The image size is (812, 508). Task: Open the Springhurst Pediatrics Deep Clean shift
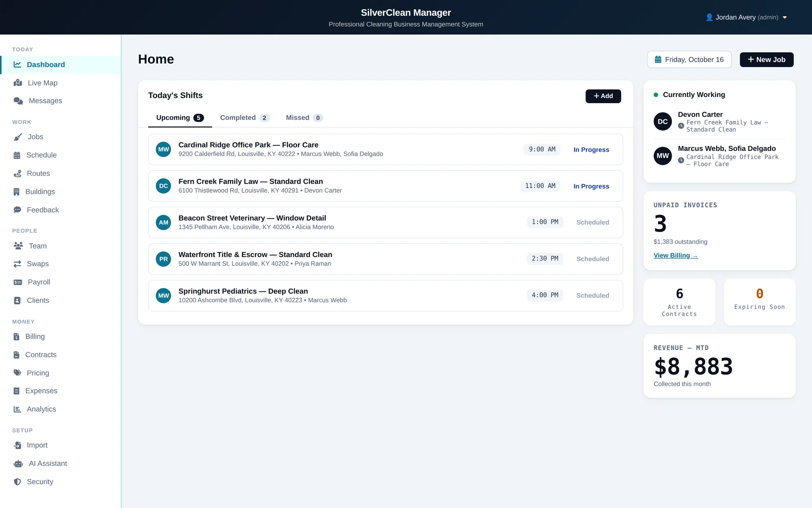click(x=386, y=296)
